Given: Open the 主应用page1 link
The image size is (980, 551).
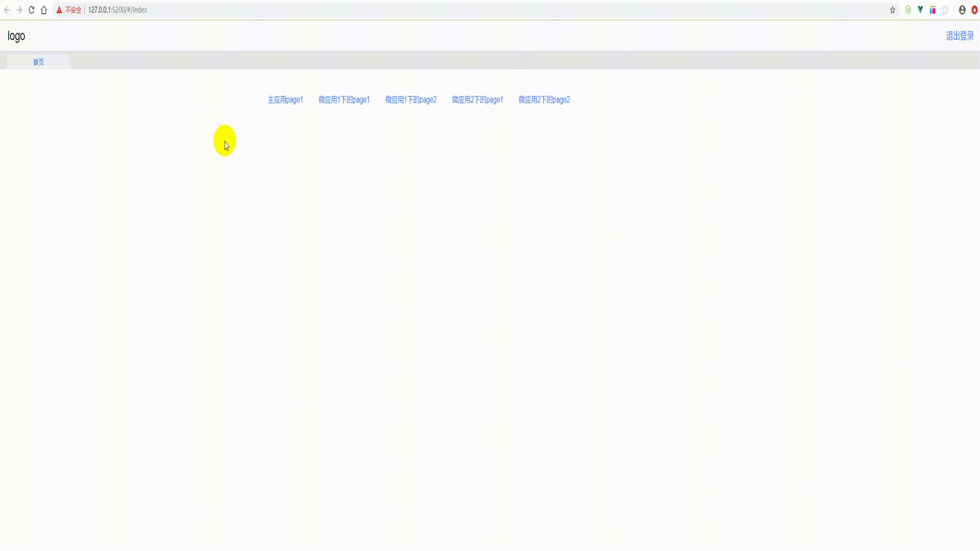Looking at the screenshot, I should tap(285, 99).
